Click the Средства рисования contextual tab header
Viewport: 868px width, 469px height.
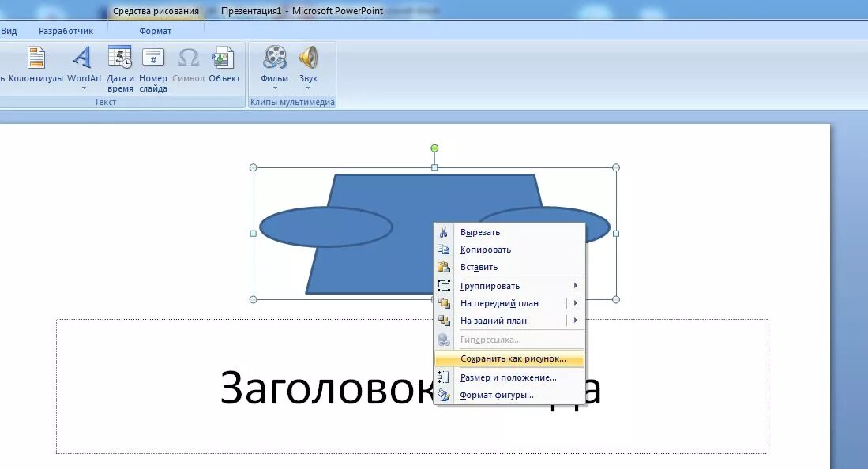(x=156, y=11)
